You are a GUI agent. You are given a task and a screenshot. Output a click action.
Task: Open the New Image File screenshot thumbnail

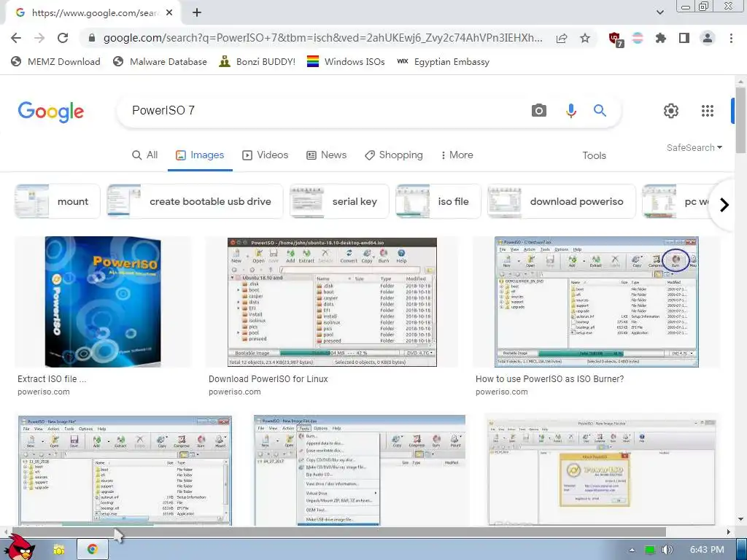coord(125,470)
